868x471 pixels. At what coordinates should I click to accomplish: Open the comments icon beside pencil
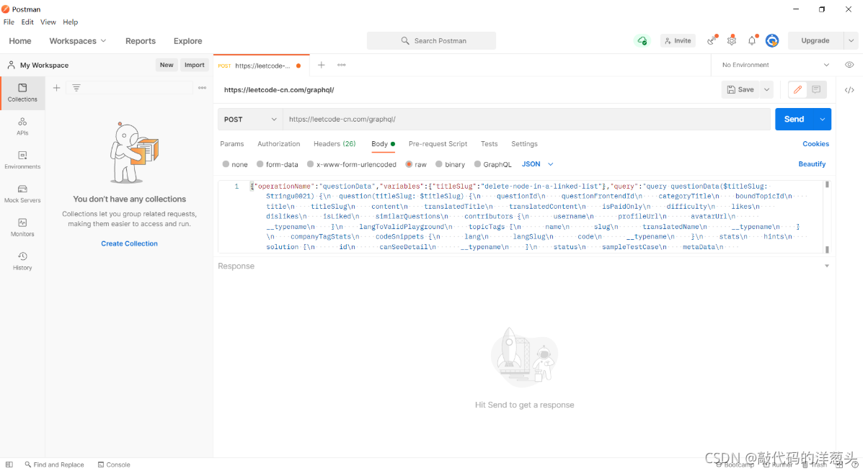pos(816,89)
